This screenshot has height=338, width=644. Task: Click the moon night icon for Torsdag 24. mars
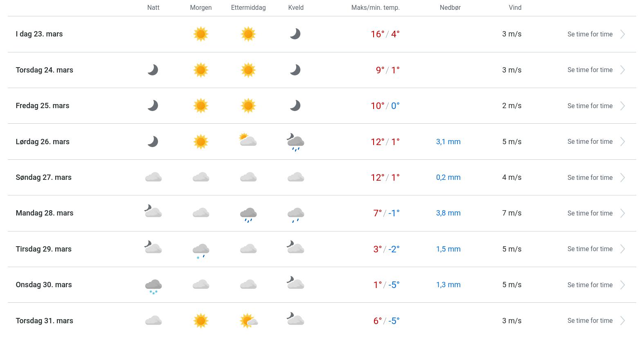click(x=153, y=70)
